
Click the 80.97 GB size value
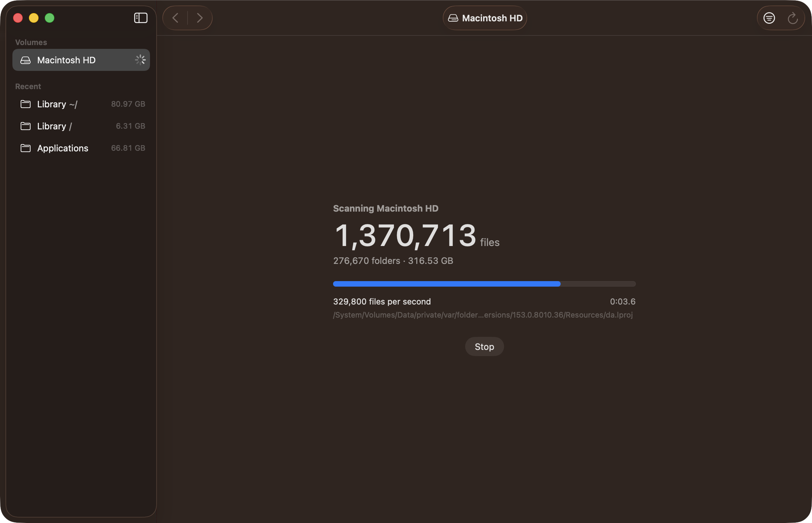point(128,104)
